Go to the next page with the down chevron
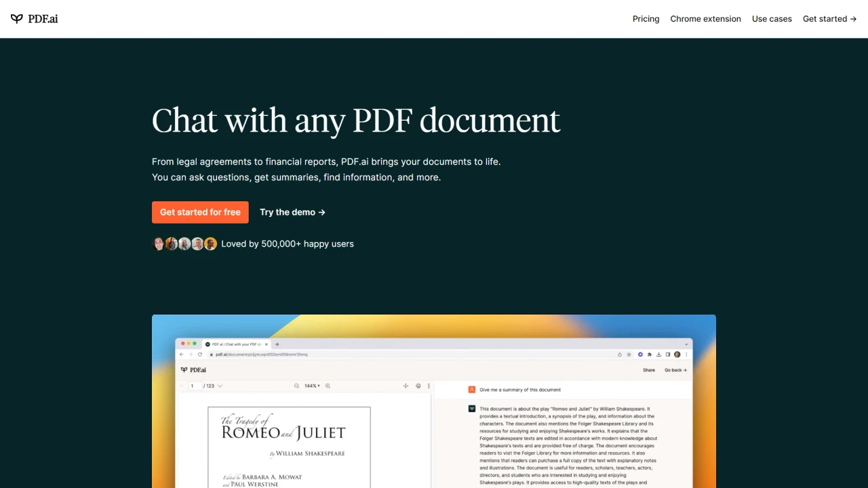Image resolution: width=868 pixels, height=488 pixels. (220, 386)
